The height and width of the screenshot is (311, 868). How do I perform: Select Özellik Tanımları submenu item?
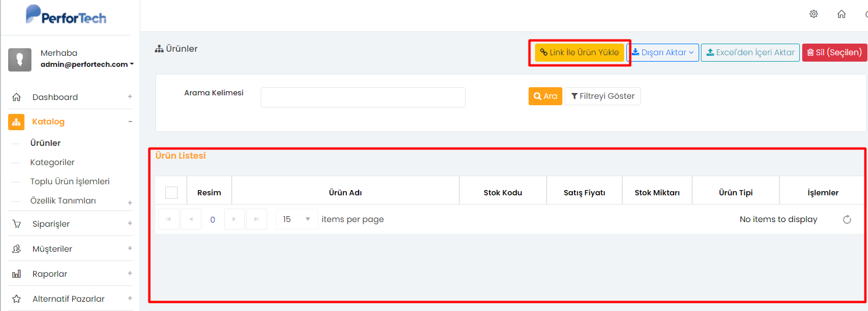tap(63, 201)
